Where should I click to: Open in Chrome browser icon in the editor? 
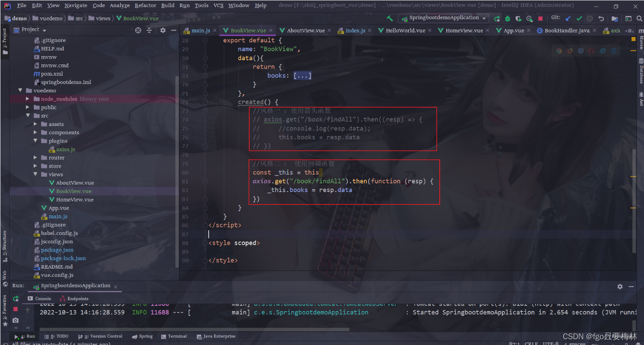click(559, 51)
